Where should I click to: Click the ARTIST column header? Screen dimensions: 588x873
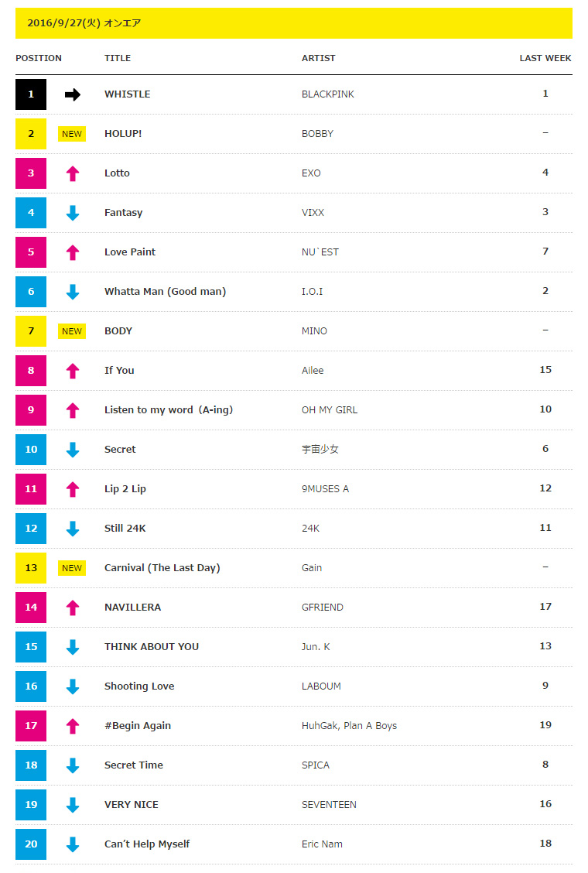click(x=319, y=58)
